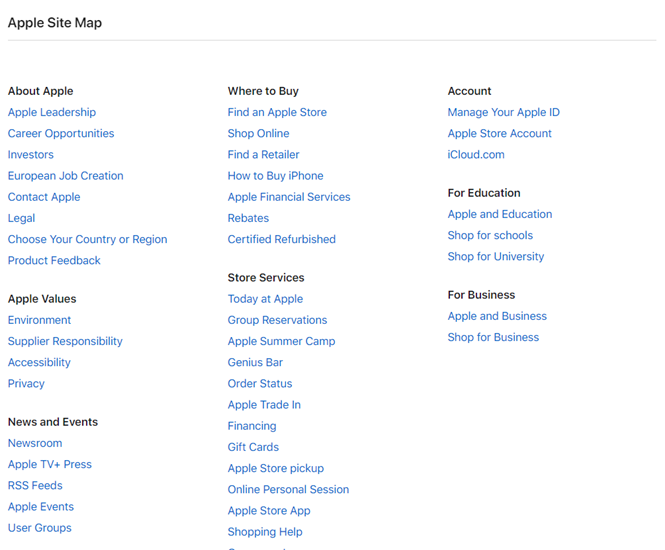The width and height of the screenshot is (665, 550).
Task: Click the Shop Online link
Action: pos(259,134)
